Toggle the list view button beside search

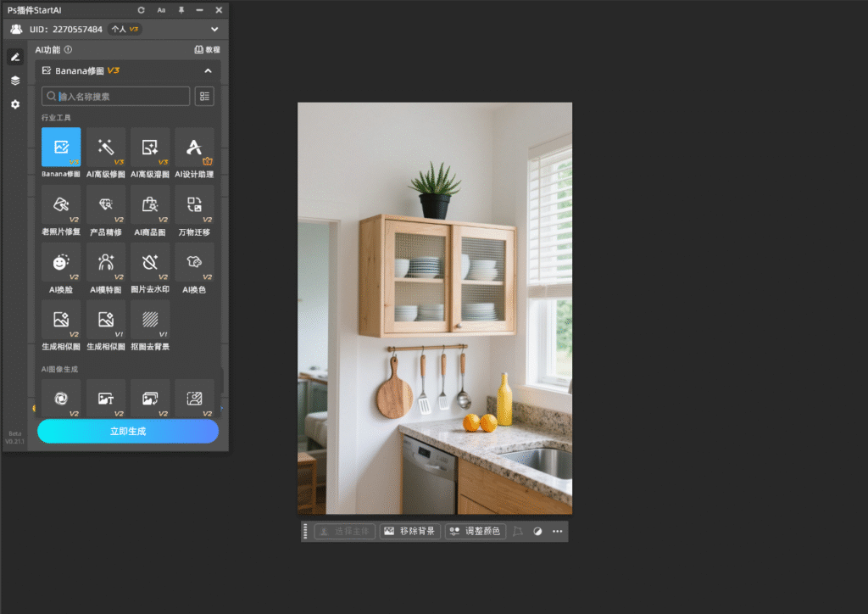coord(204,96)
